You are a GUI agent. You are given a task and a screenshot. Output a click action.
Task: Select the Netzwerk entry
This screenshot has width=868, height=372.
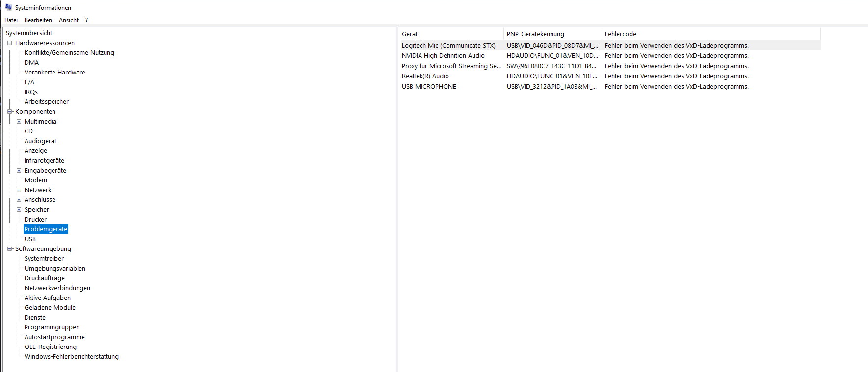click(38, 190)
